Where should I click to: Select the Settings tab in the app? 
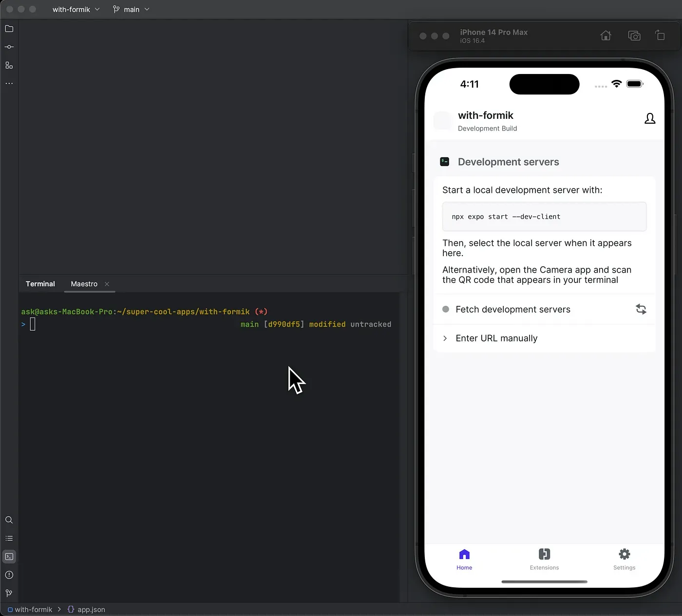(624, 560)
